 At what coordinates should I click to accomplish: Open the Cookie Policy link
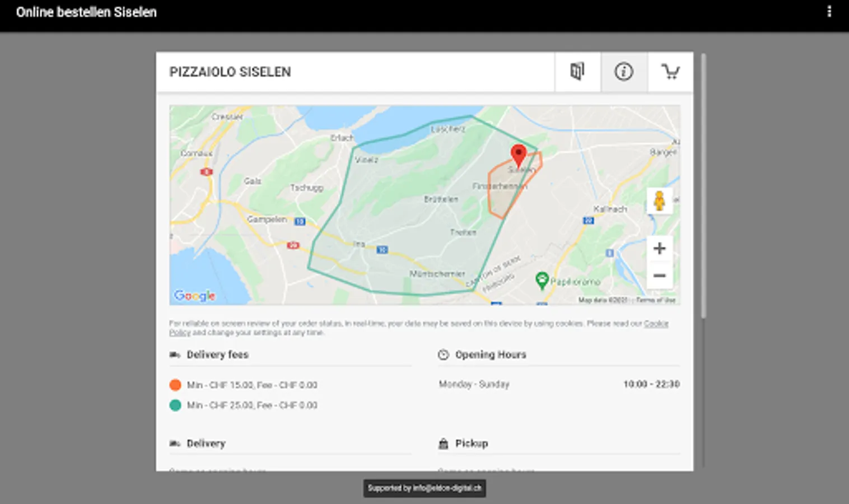click(x=656, y=323)
